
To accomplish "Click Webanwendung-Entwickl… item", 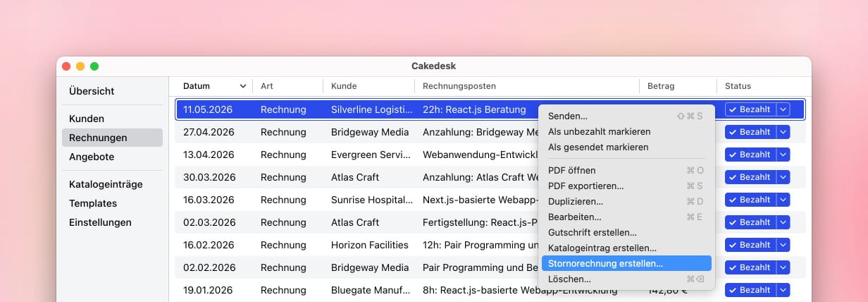I will [481, 155].
